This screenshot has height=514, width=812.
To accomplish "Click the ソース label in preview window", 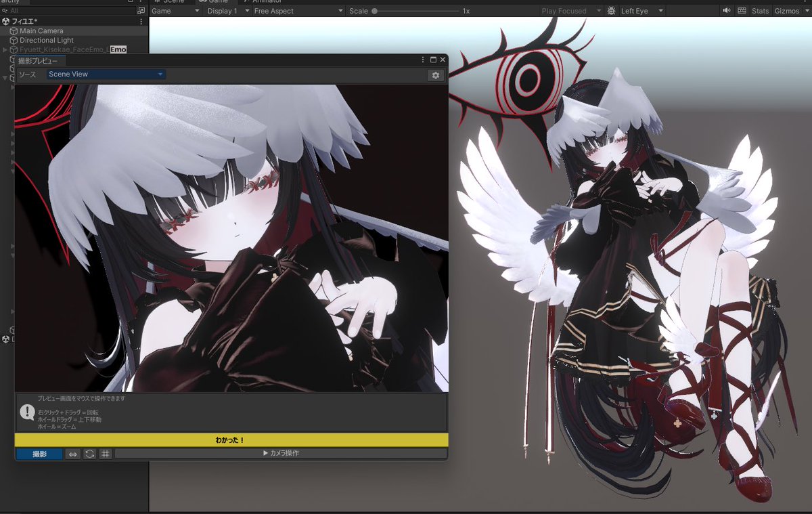I will (x=27, y=74).
